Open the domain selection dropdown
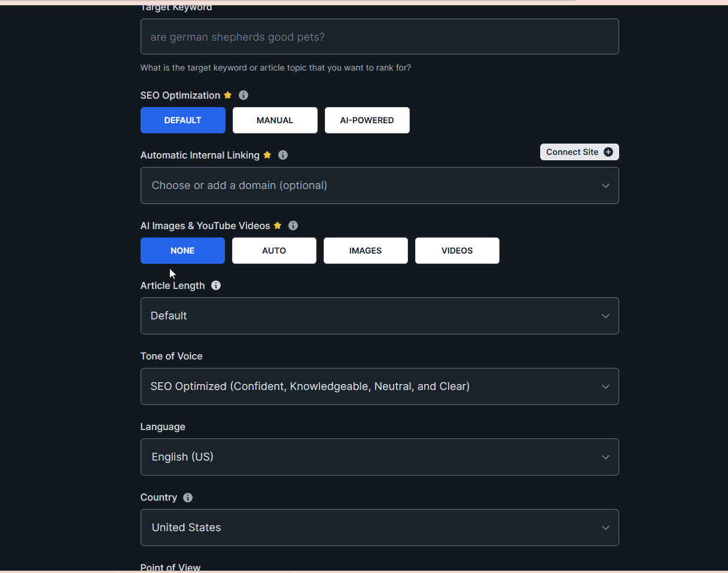This screenshot has width=728, height=573. click(379, 185)
